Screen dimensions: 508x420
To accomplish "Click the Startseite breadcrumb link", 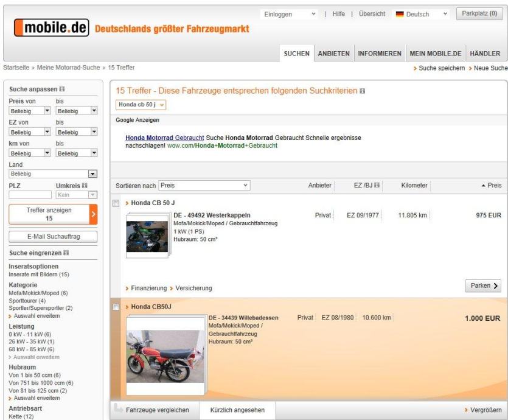I will pos(16,68).
